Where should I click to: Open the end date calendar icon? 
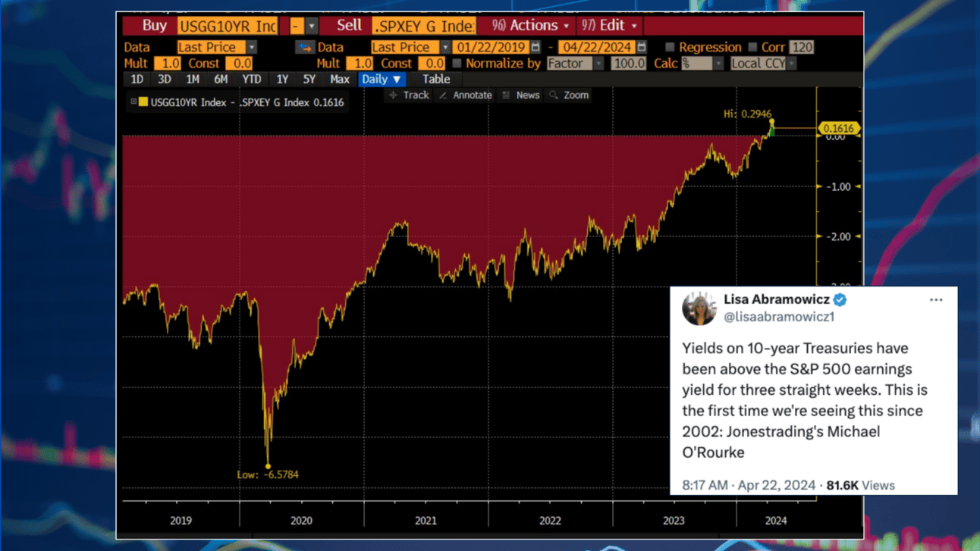click(642, 47)
